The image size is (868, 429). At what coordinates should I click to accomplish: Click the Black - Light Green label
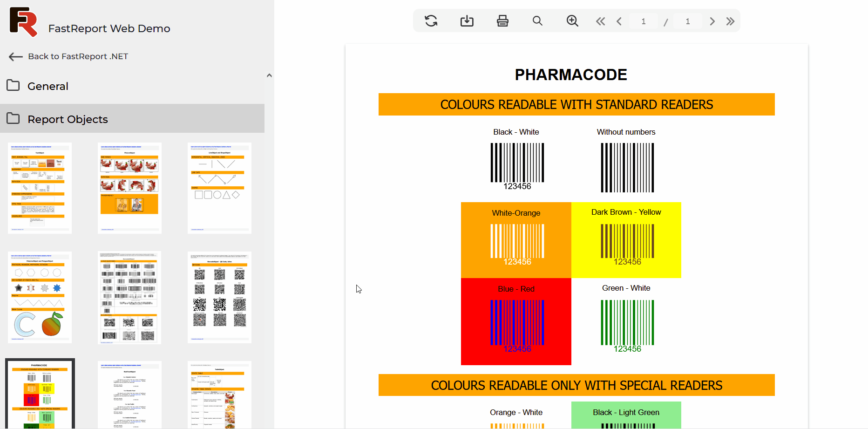626,412
